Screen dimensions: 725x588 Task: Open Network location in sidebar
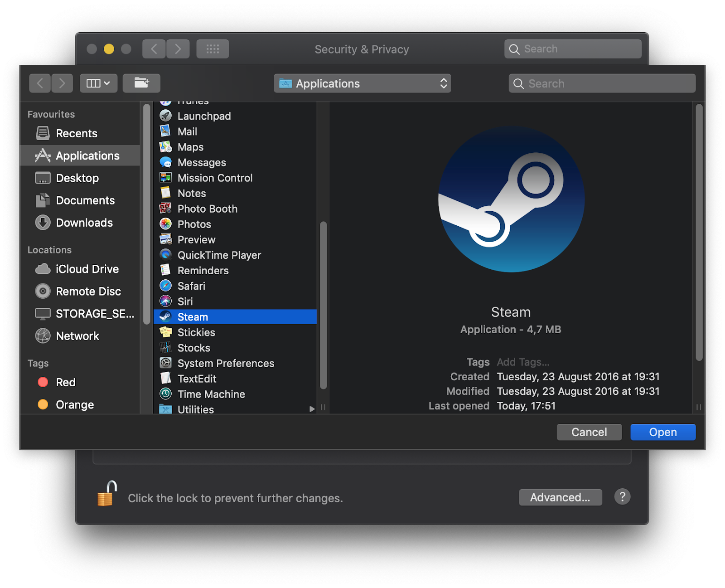[x=77, y=336]
